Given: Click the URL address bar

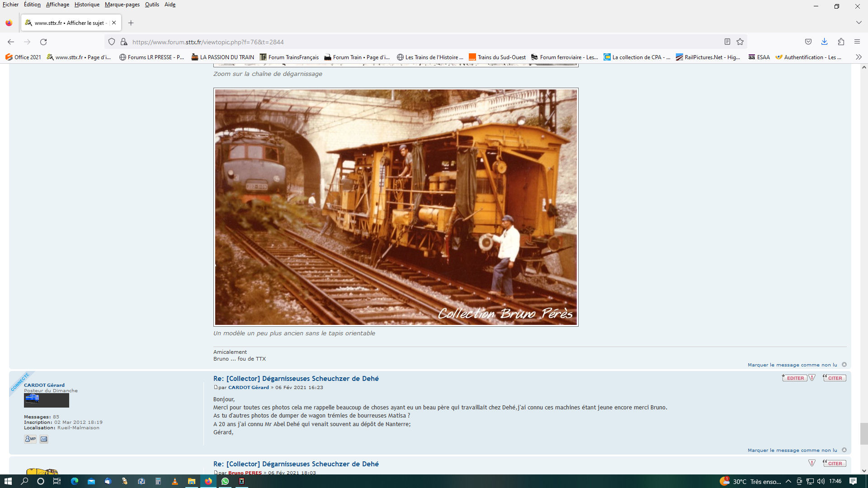Looking at the screenshot, I should tap(407, 42).
